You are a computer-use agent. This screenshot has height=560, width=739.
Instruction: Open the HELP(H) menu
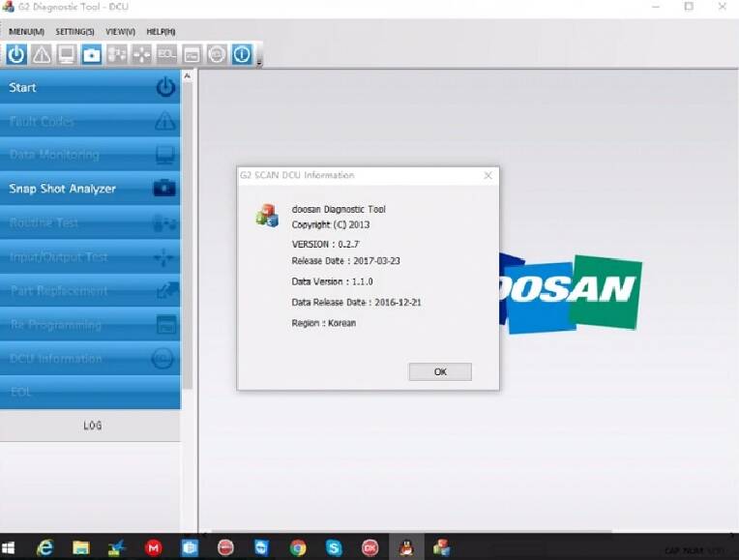pos(161,32)
